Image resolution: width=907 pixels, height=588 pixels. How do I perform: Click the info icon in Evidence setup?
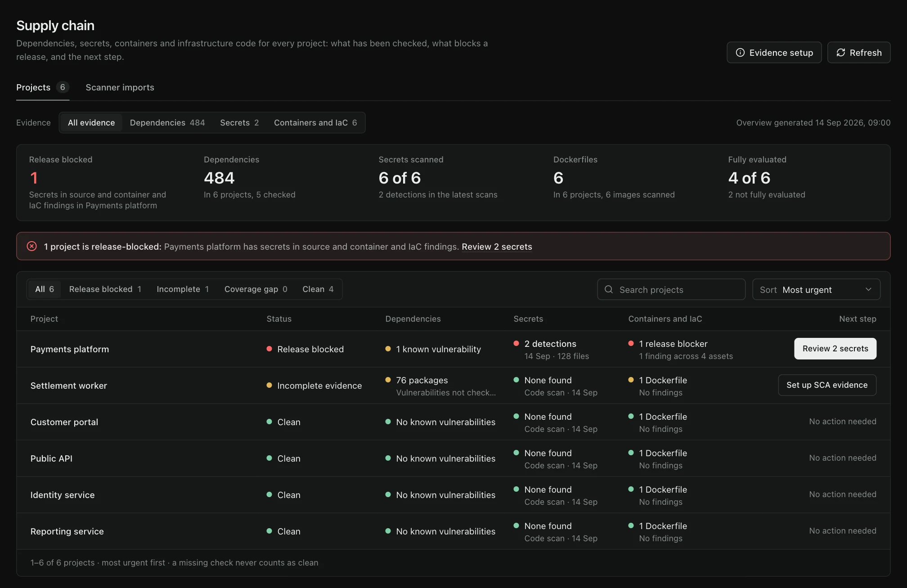740,53
